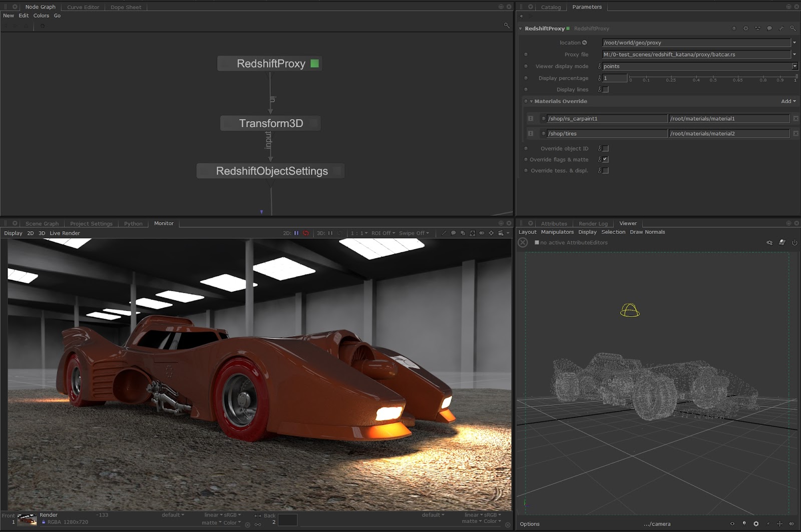Click the circled X beside no active AttributeEditors
The height and width of the screenshot is (532, 801).
(x=523, y=243)
